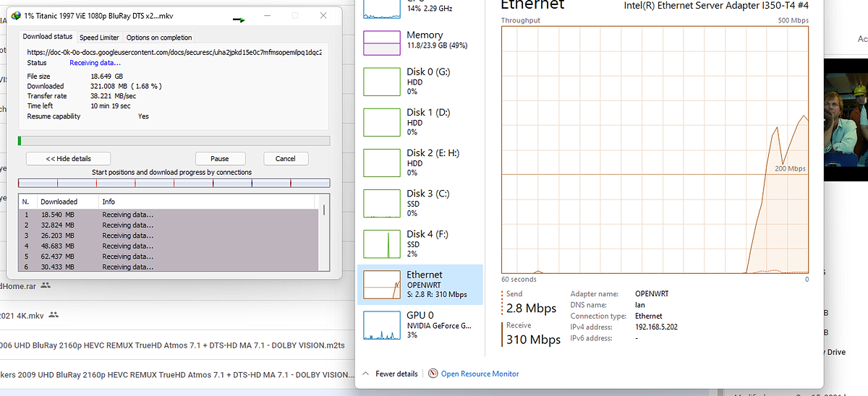Click the 200 Mbps graph marker label
868x396 pixels.
[790, 168]
